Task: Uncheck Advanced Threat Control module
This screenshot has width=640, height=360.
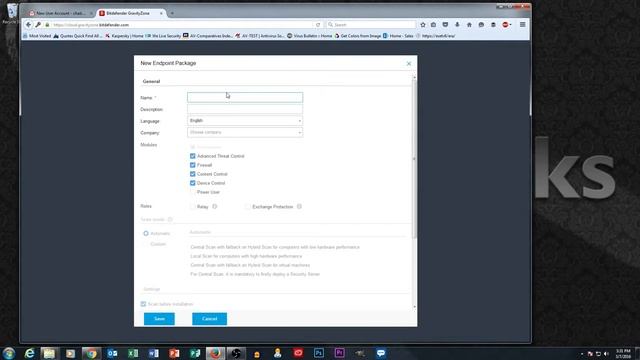Action: 193,156
